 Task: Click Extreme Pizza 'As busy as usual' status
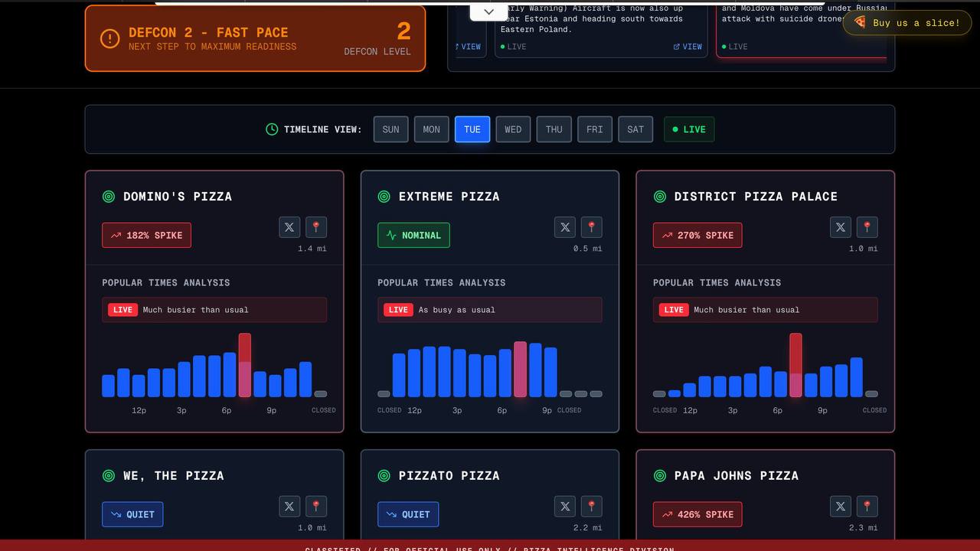[x=490, y=310]
